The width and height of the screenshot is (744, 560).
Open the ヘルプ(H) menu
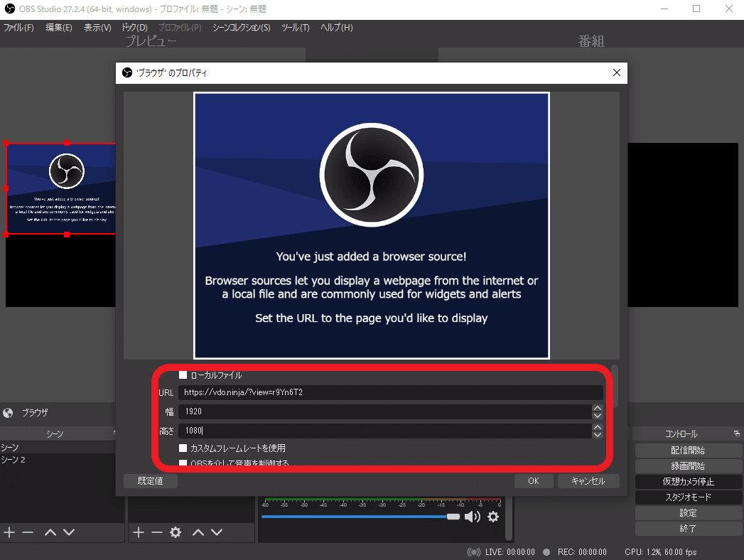[x=337, y=28]
